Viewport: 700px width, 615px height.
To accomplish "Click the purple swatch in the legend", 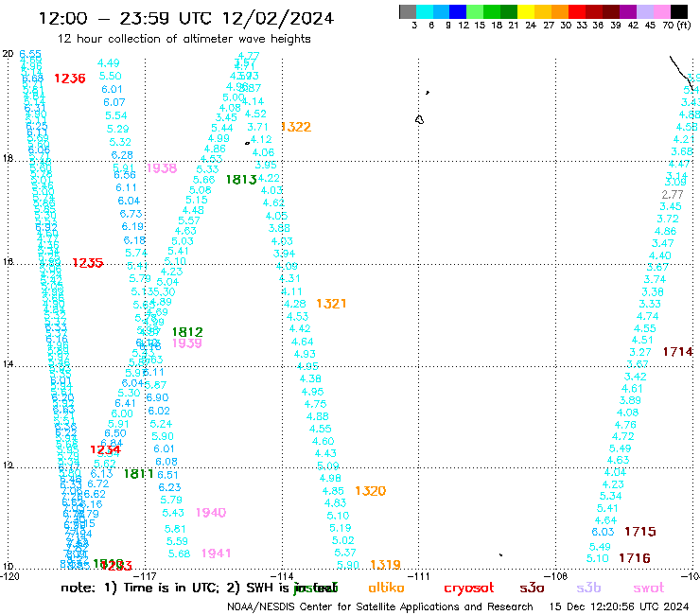I will coord(627,11).
